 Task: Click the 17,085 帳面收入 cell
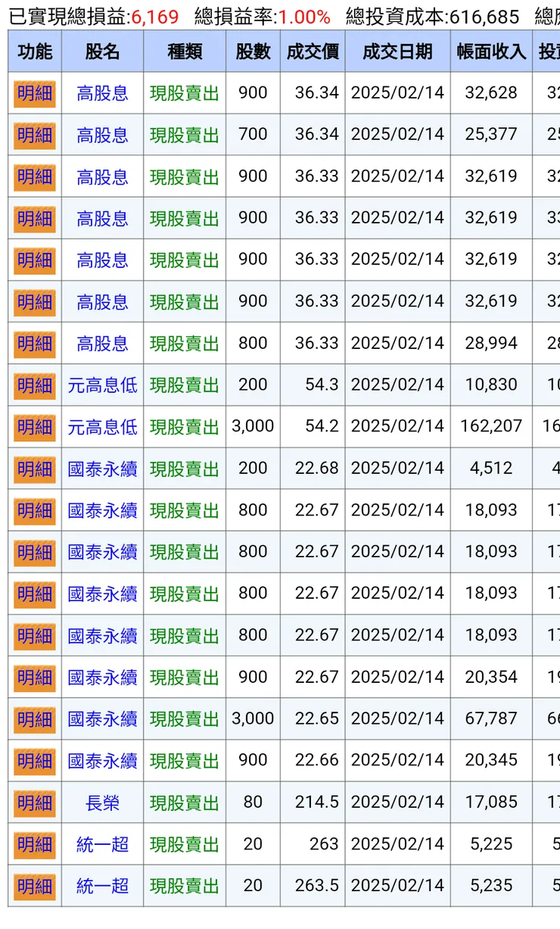click(x=491, y=802)
